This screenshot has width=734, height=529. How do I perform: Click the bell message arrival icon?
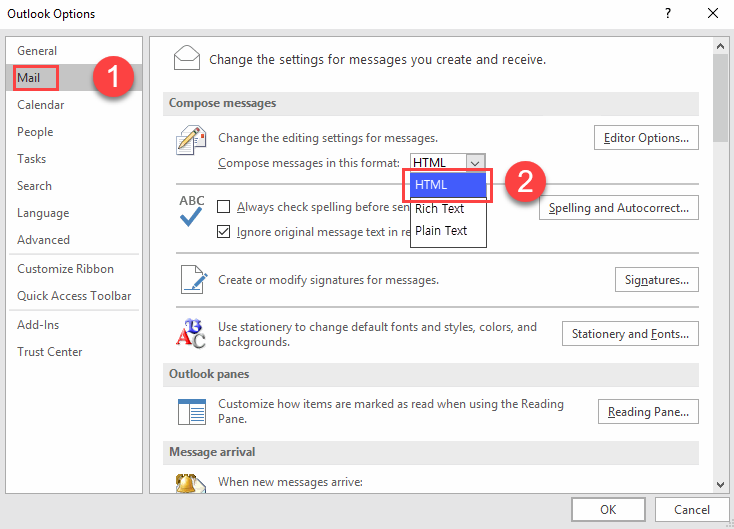click(x=190, y=483)
